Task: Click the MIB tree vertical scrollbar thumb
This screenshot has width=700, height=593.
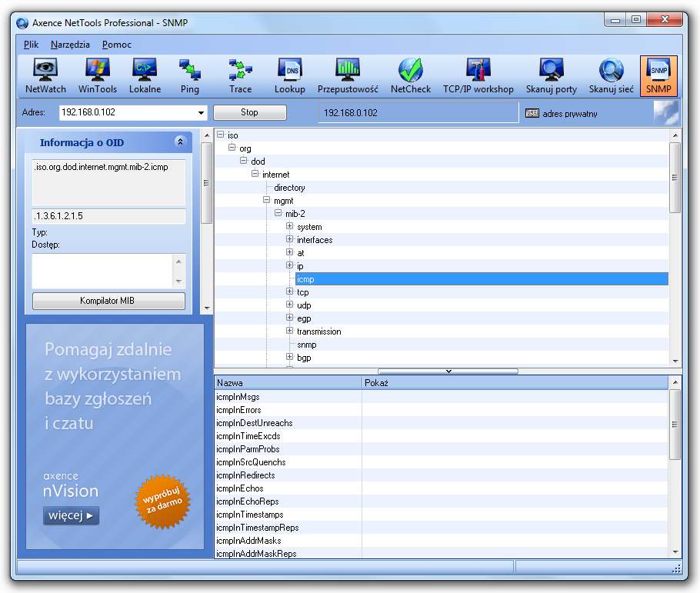Action: coord(675,178)
